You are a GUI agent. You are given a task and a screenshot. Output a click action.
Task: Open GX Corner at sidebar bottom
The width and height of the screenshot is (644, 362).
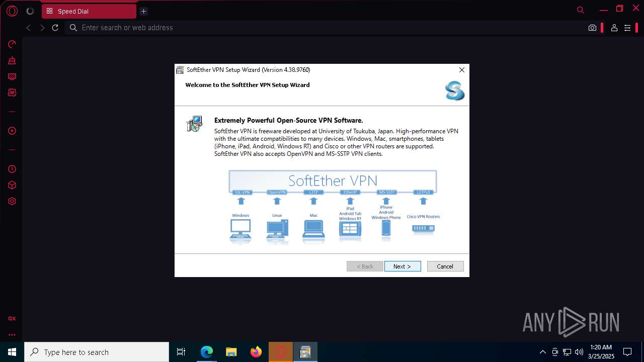point(12,318)
